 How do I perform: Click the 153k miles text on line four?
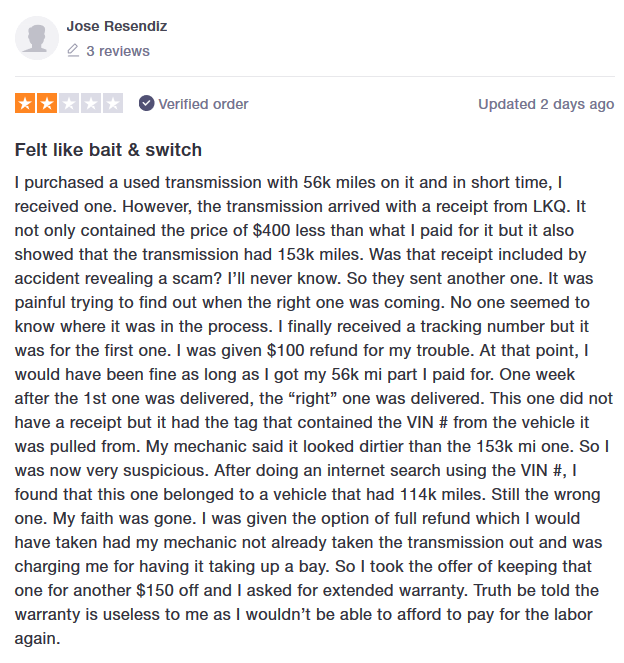(x=320, y=255)
